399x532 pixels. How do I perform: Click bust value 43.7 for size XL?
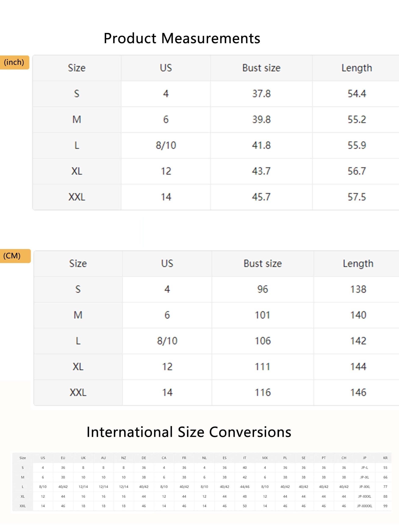261,171
